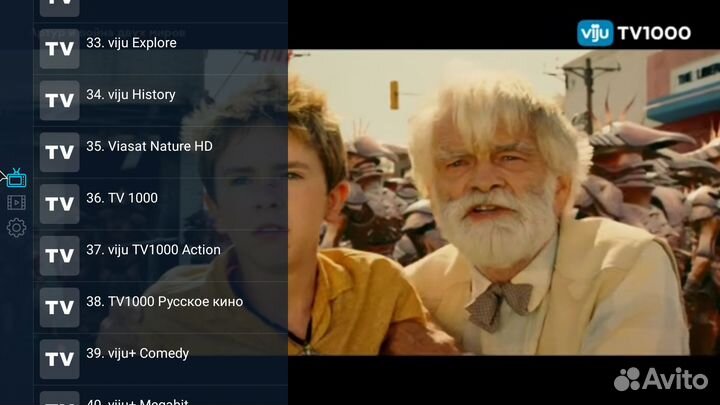Select the "33. viju Explore" channel name
Viewport: 720px width, 405px height.
[131, 43]
